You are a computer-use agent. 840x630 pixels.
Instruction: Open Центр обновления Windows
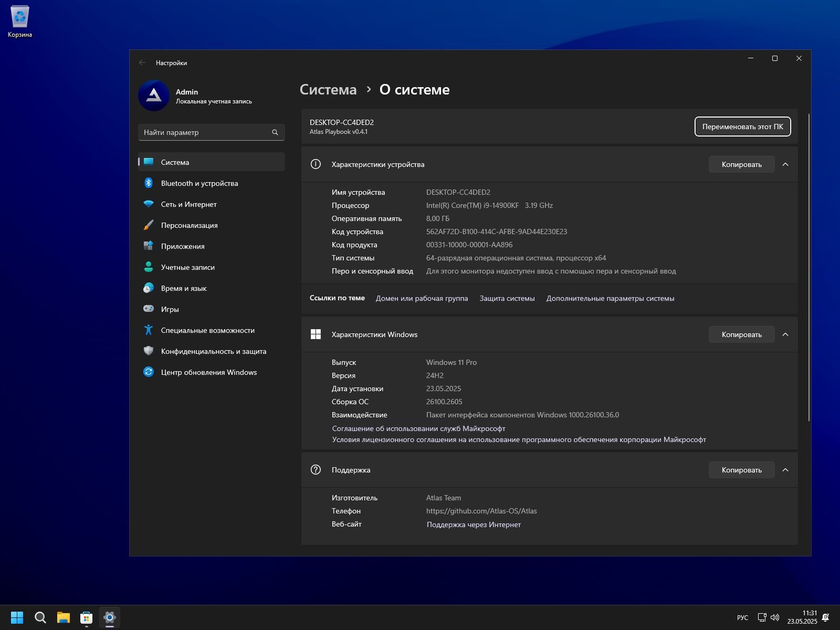point(211,372)
